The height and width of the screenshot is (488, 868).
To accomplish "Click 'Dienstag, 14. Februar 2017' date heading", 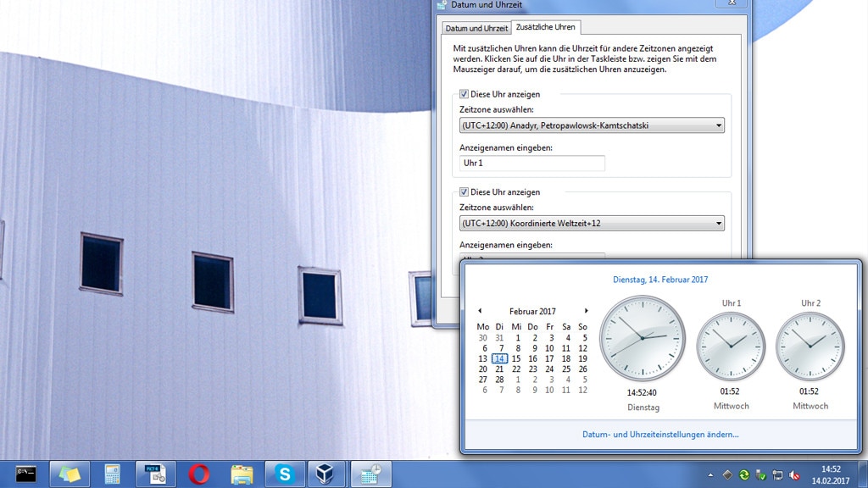I will (x=660, y=280).
